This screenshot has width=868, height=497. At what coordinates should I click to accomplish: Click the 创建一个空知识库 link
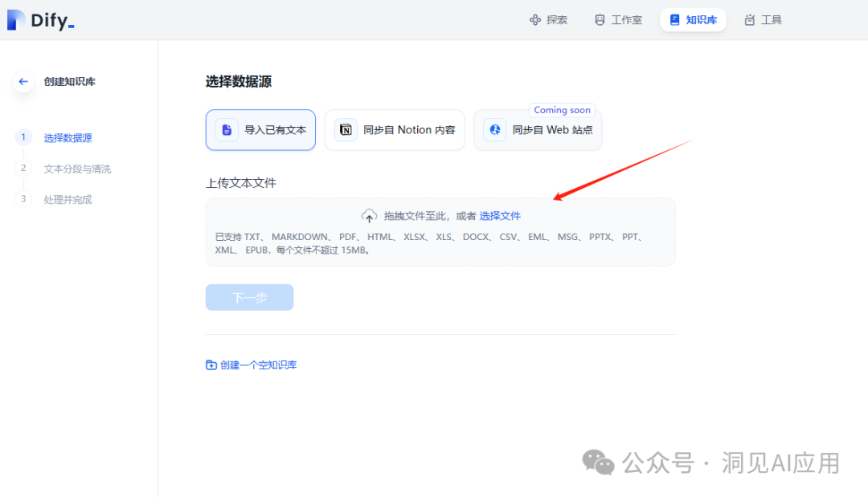click(x=251, y=364)
